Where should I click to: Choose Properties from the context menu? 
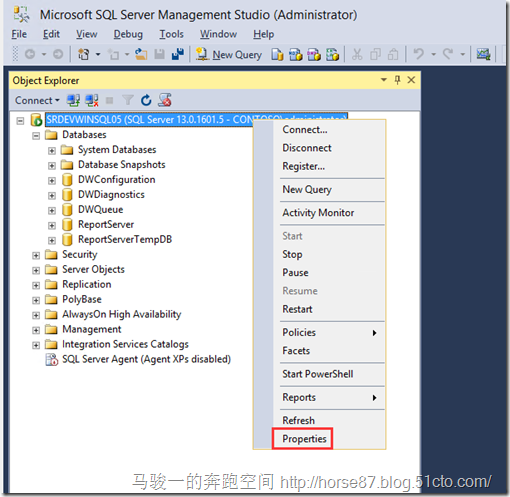click(x=304, y=439)
